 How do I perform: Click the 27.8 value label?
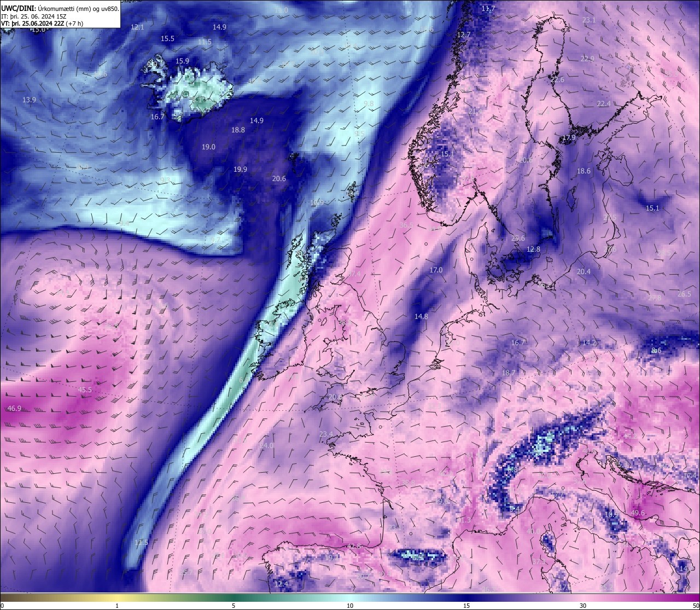click(x=654, y=298)
